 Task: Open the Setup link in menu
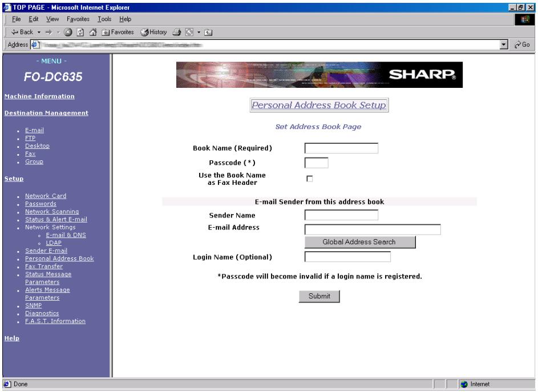point(14,179)
